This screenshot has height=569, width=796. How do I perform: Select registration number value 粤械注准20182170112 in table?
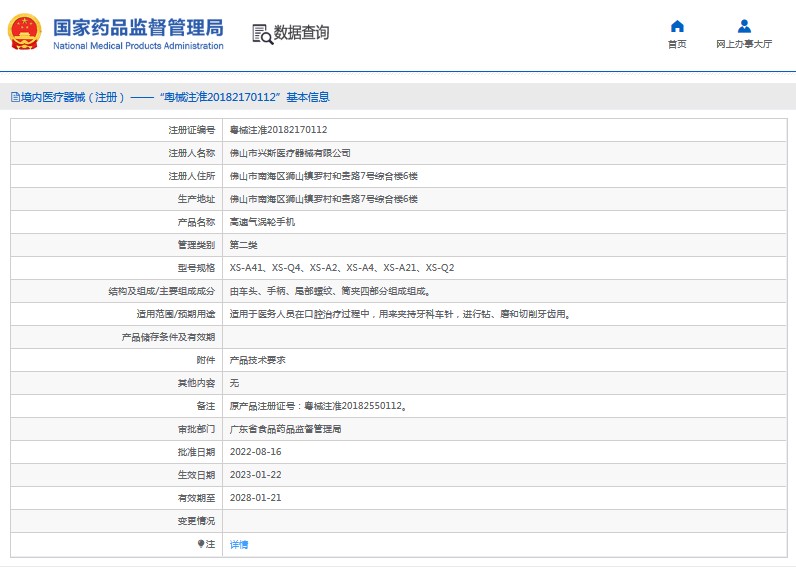[x=278, y=130]
